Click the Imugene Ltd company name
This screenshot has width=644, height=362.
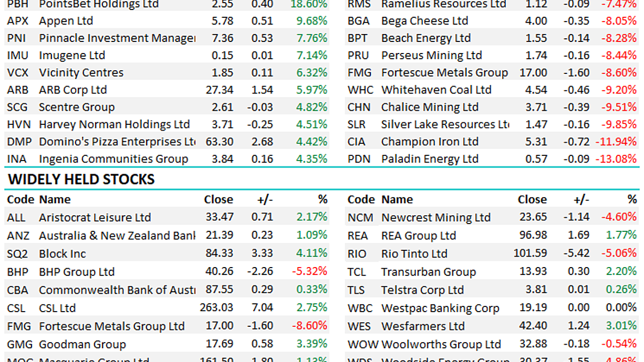click(72, 56)
